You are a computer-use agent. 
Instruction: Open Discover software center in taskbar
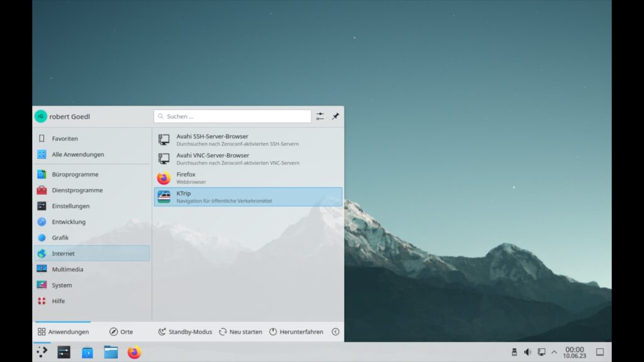click(x=87, y=352)
